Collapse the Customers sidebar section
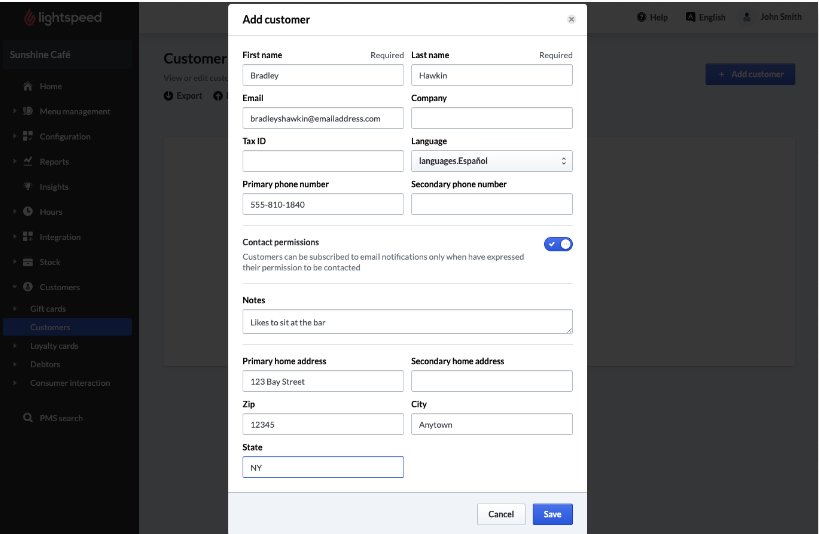Viewport: 819px width, 534px height. point(15,287)
